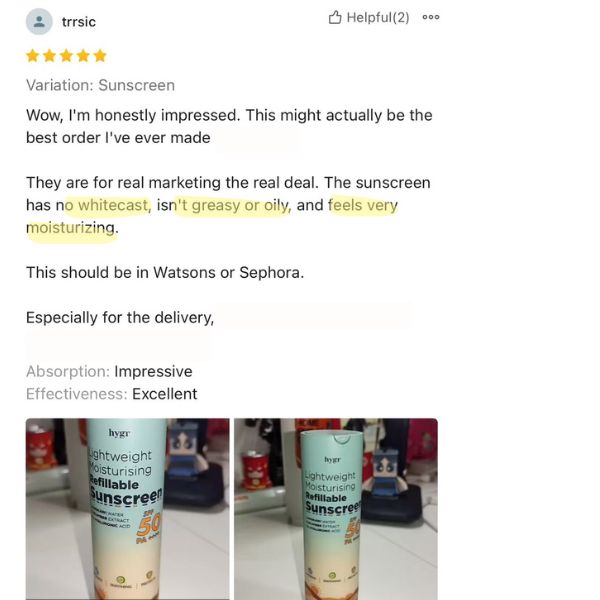
Task: Click the 'Especially for the delivery' line
Action: [120, 318]
